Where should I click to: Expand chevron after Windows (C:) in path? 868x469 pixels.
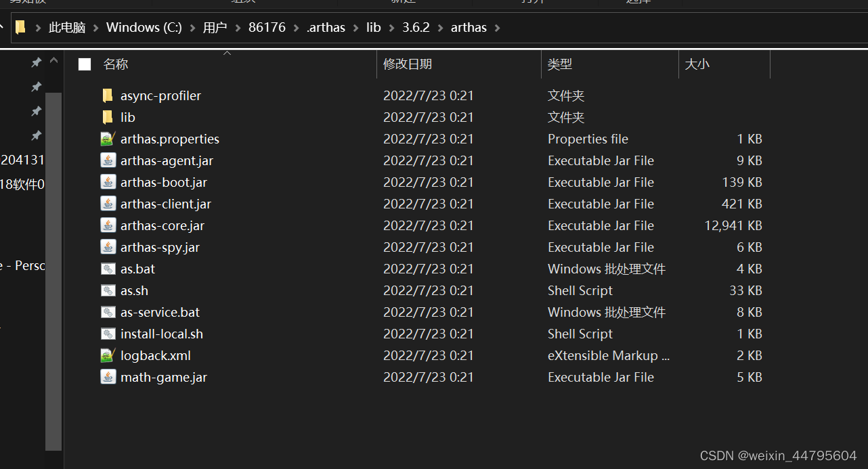(x=192, y=28)
